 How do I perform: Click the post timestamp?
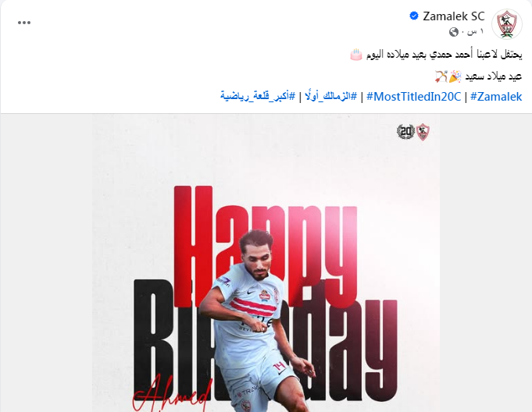coord(474,32)
